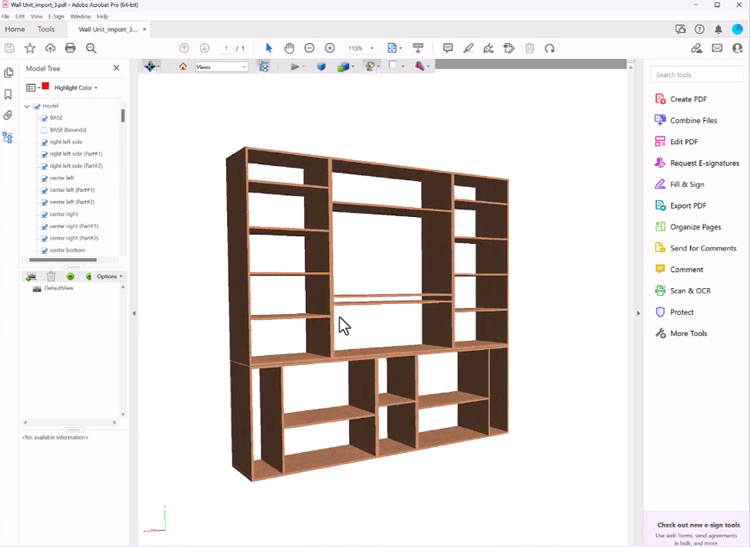Image resolution: width=750 pixels, height=547 pixels.
Task: Select the highlighter pen tool
Action: pos(468,48)
